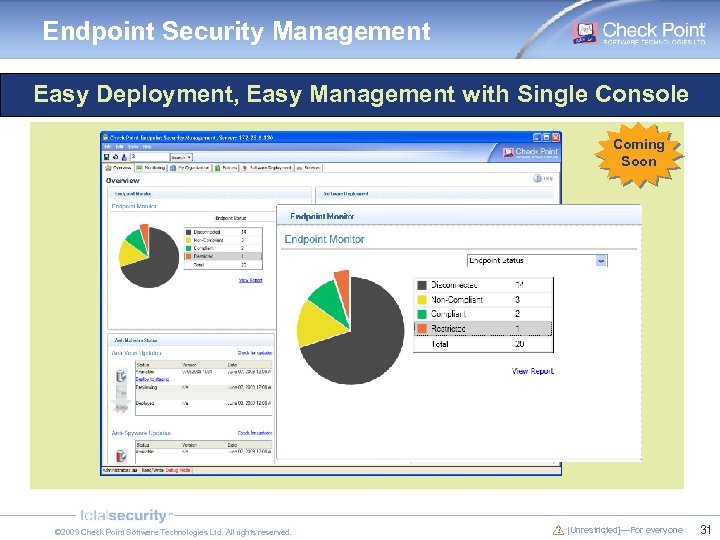Click Check for updates next to Anti-Virus Updates

255,353
